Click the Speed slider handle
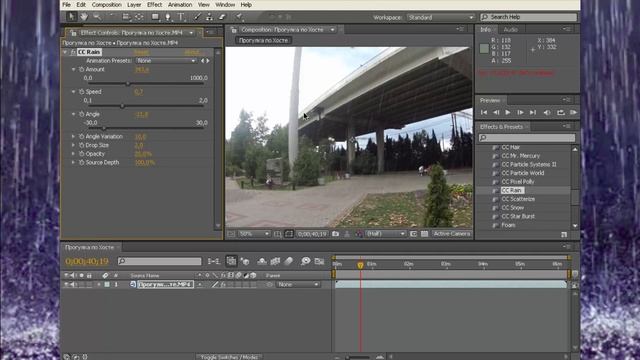The height and width of the screenshot is (360, 640). [122, 106]
